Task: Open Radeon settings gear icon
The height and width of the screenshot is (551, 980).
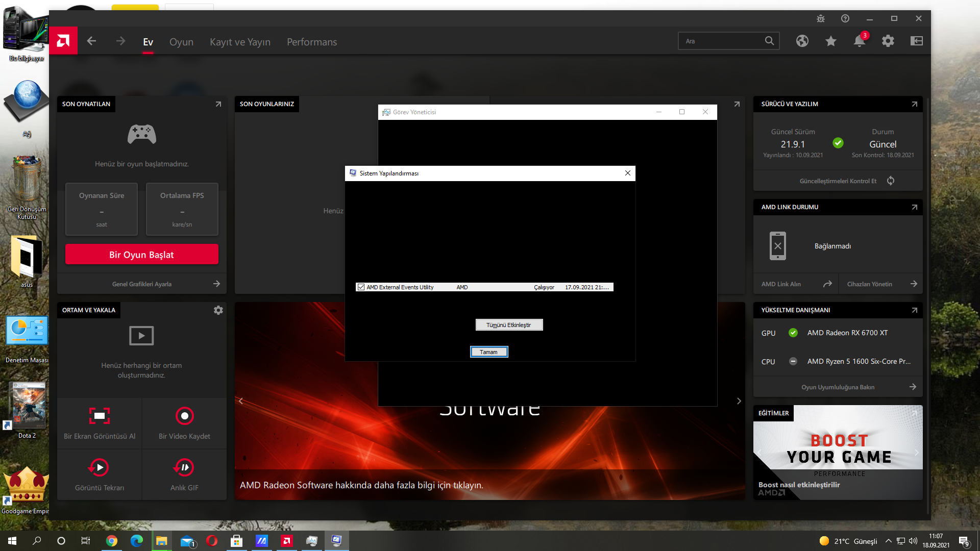Action: (888, 41)
